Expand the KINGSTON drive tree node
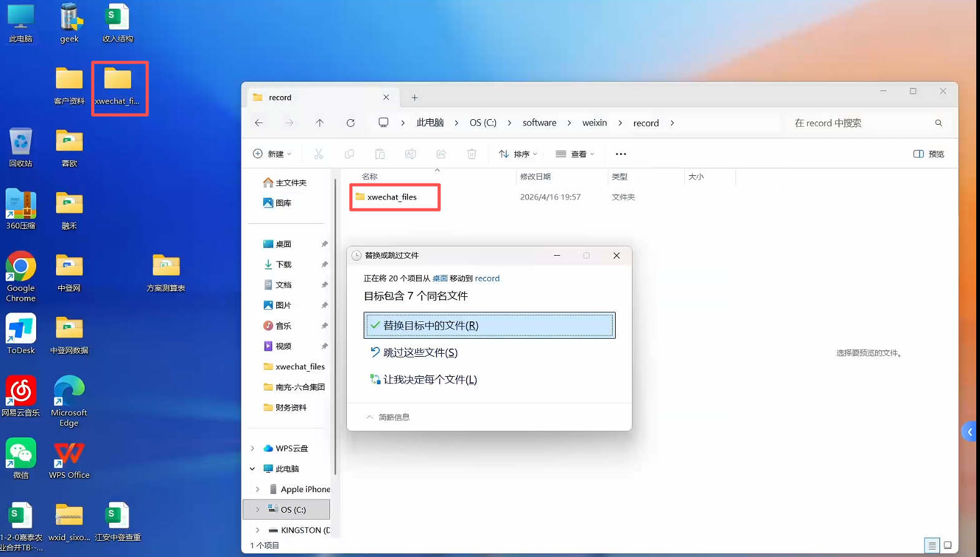980x557 pixels. 258,530
